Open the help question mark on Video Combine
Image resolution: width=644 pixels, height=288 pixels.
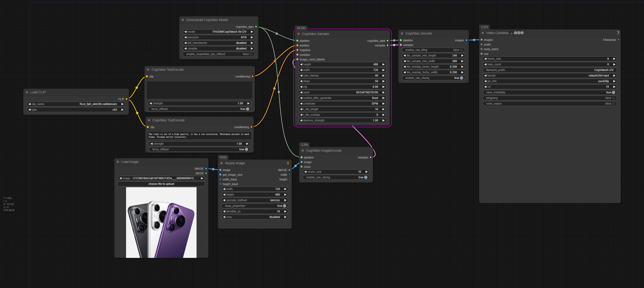click(x=618, y=33)
